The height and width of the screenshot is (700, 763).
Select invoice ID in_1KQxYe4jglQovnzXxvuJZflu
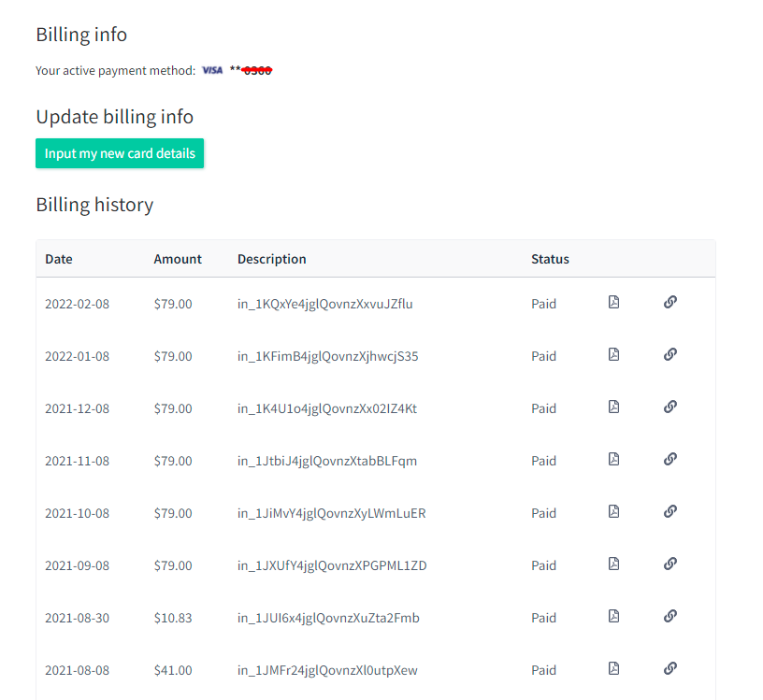coord(325,304)
